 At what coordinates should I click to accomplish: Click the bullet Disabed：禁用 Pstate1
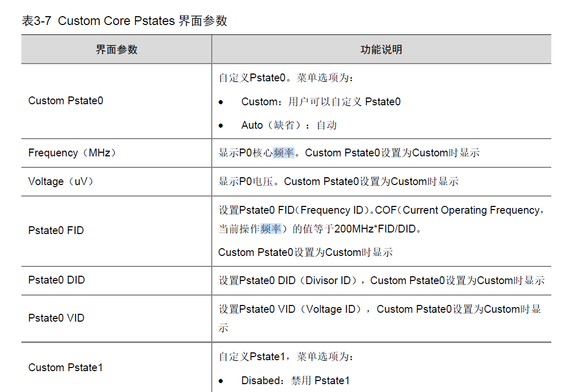tap(295, 381)
